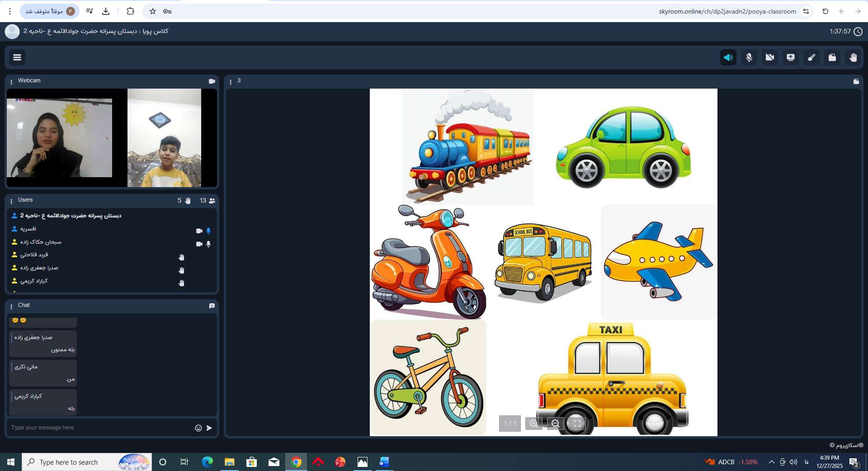Open saved passwords key icon
The image size is (868, 471).
pyautogui.click(x=167, y=11)
